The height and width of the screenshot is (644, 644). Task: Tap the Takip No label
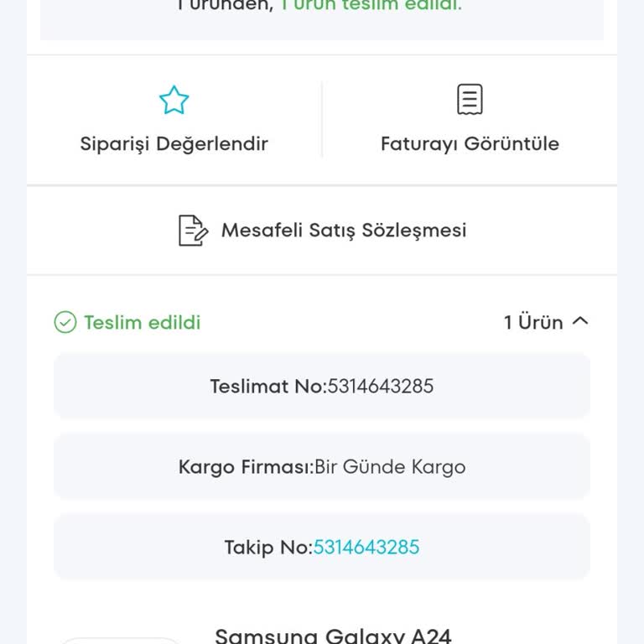click(267, 548)
